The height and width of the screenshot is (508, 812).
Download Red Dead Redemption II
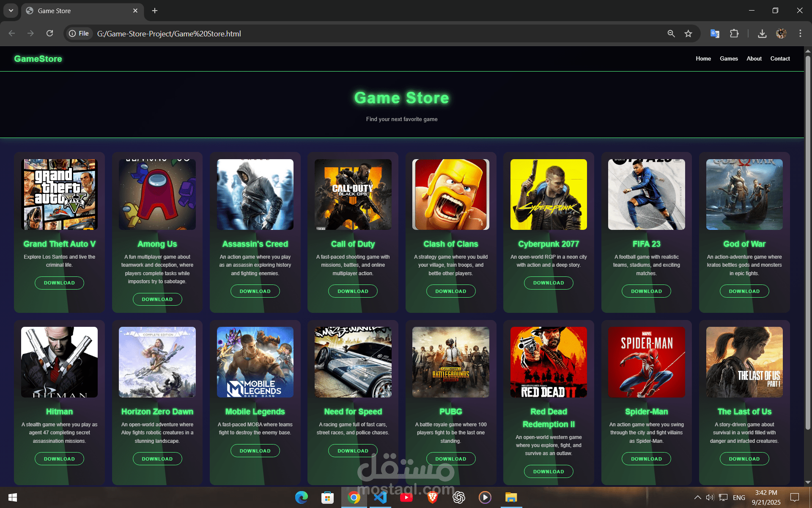click(549, 472)
